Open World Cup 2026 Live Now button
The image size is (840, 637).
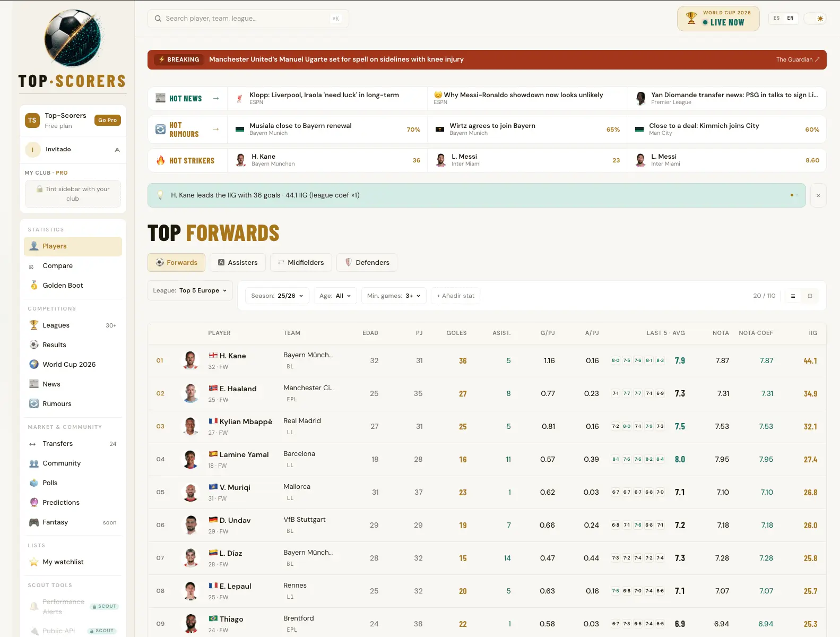pyautogui.click(x=718, y=19)
